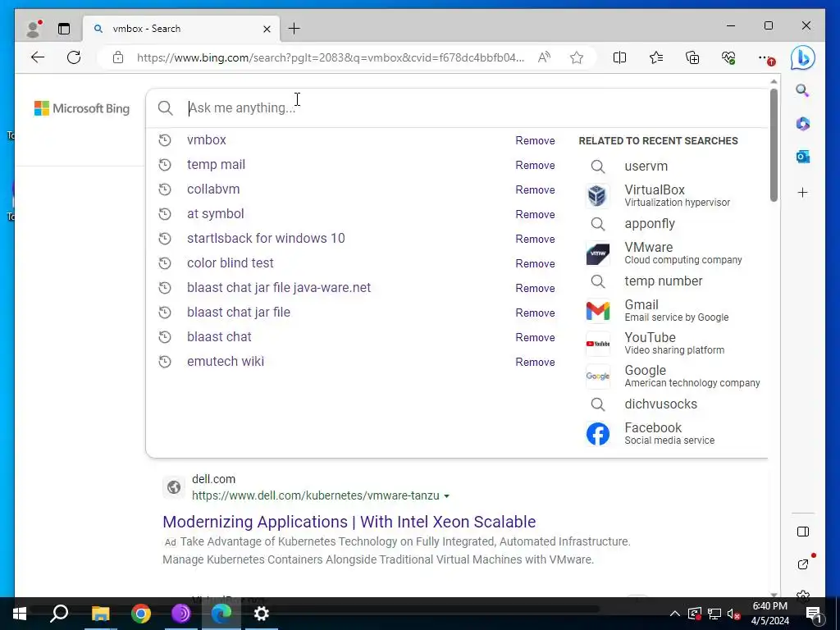This screenshot has width=840, height=630.
Task: Toggle split screen view
Action: (x=619, y=57)
